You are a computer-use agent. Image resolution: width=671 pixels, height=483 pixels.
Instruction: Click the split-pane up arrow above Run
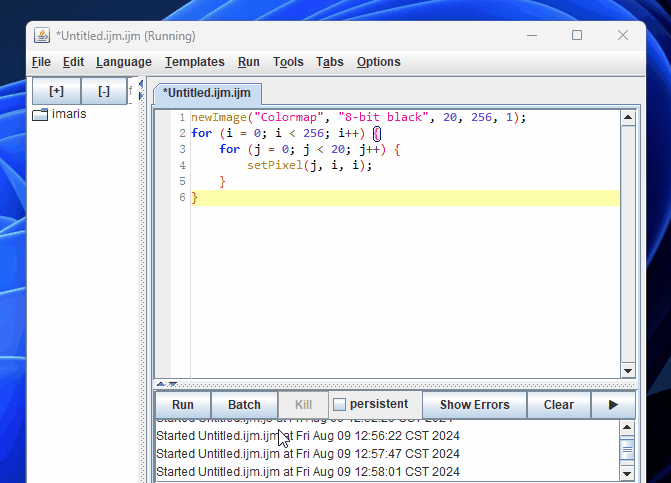[x=160, y=384]
